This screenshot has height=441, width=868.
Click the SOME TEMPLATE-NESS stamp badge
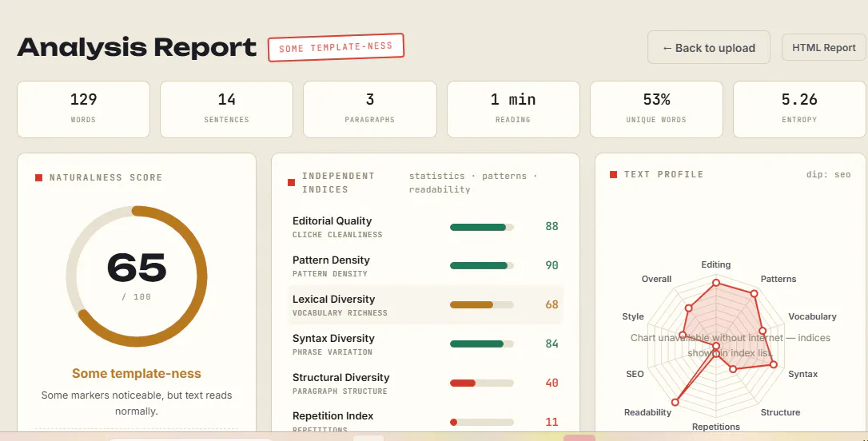point(336,48)
